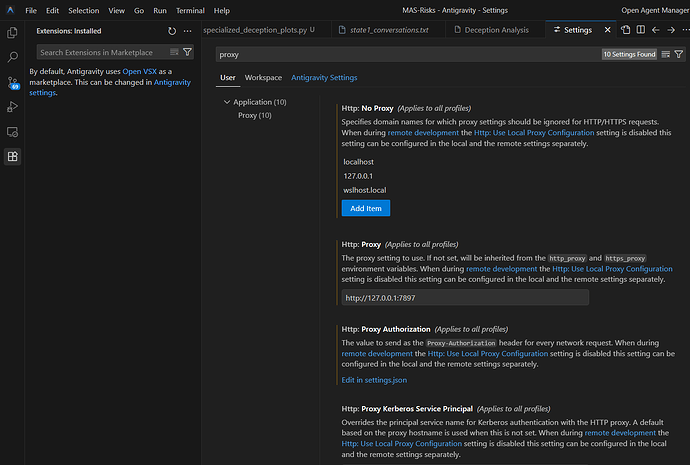This screenshot has height=465, width=690.
Task: Select Proxy (10) in settings tree
Action: point(255,115)
